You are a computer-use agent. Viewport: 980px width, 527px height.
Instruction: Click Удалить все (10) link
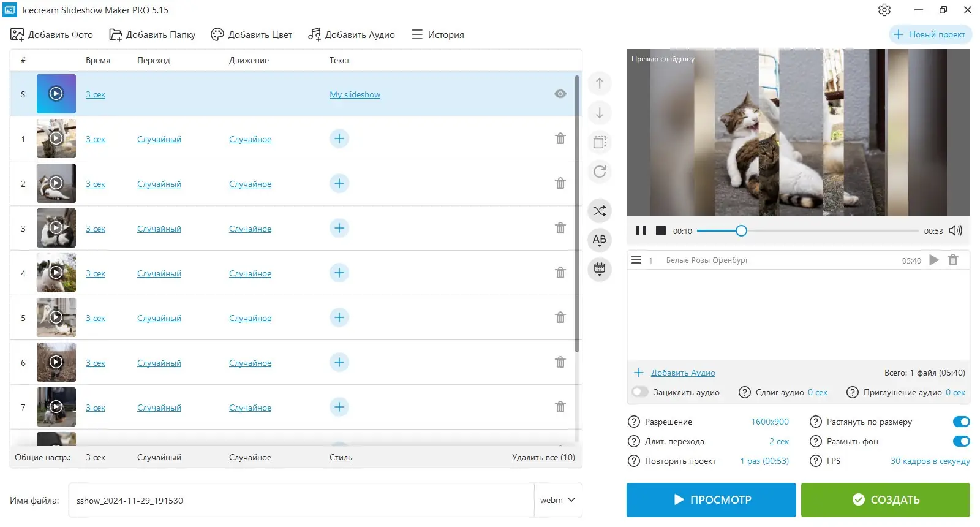point(543,458)
